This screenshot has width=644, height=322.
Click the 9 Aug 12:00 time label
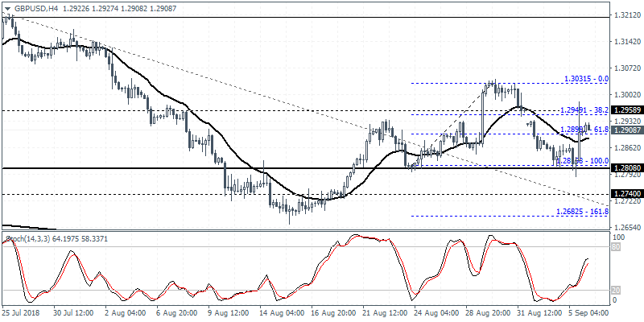(229, 313)
